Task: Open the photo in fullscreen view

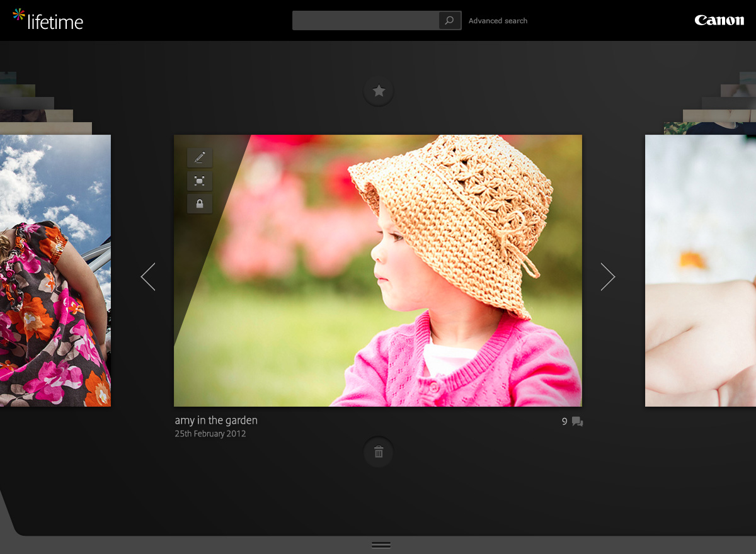Action: 200,181
